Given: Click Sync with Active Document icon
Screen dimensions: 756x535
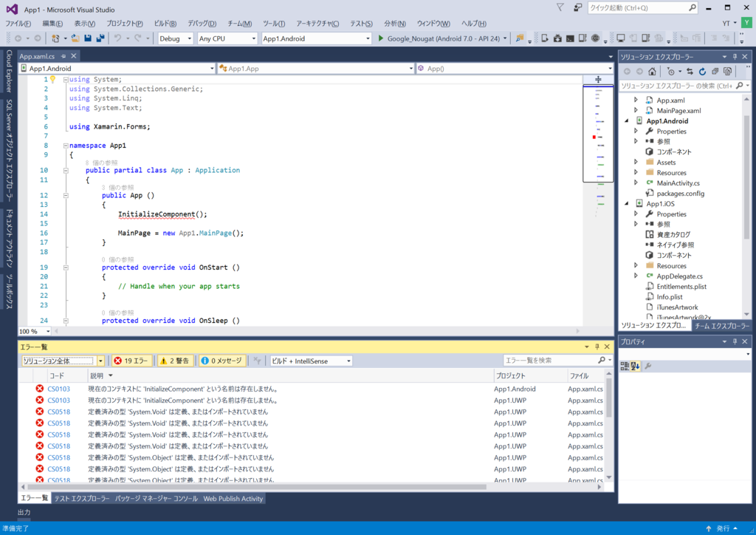Looking at the screenshot, I should (x=690, y=72).
